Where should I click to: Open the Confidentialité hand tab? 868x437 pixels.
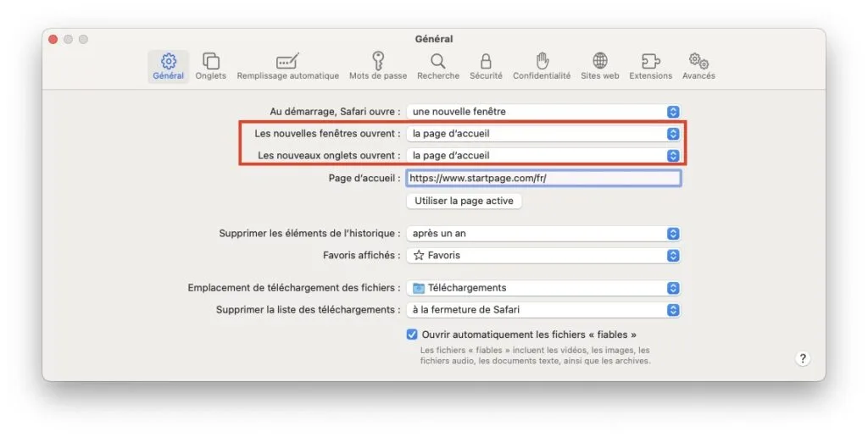coord(542,66)
